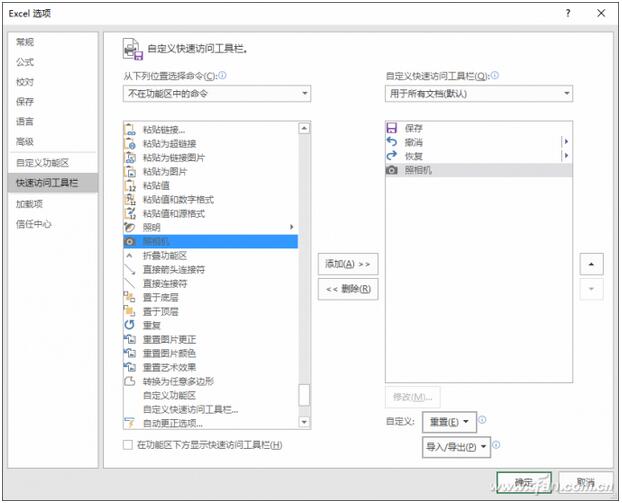Click the 添加(A) >> button

[x=348, y=264]
